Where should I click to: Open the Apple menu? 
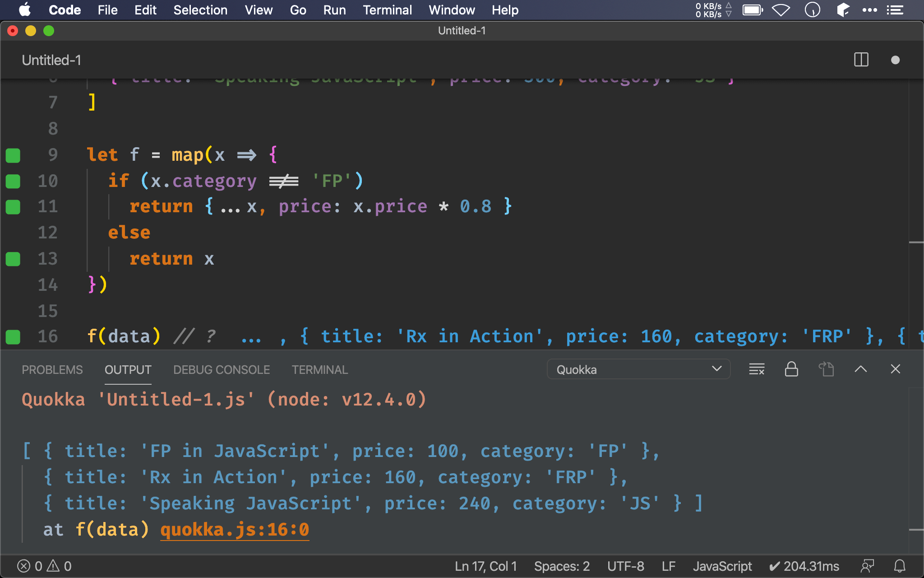click(25, 10)
